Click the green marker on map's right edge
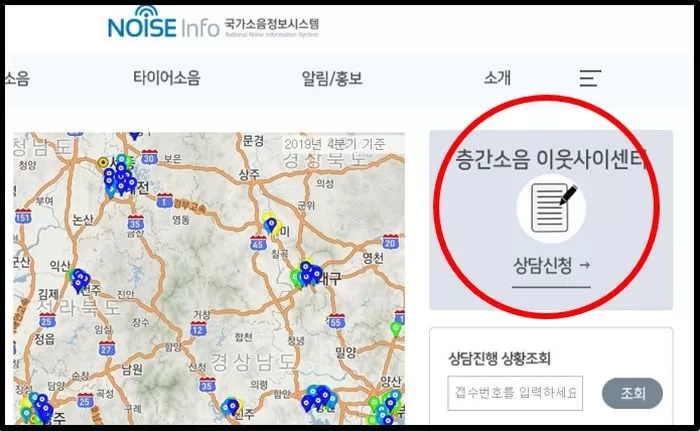 tap(396, 328)
